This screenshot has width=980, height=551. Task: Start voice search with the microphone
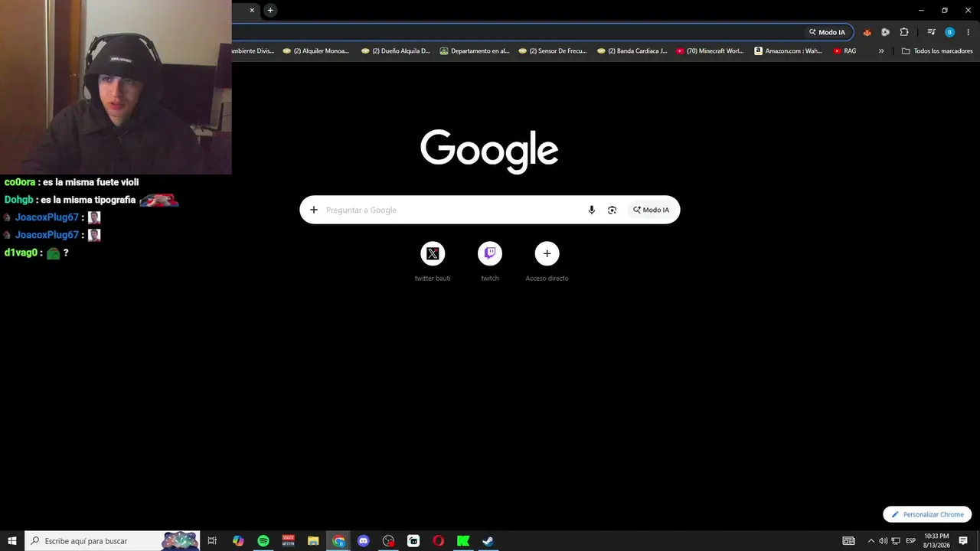tap(591, 210)
